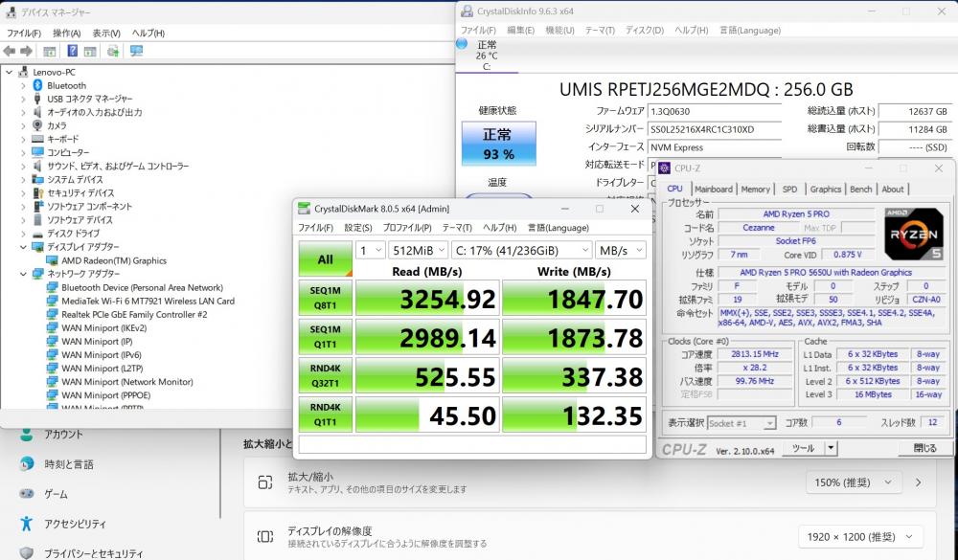Click the Bluetooth category icon
958x560 pixels.
(38, 85)
